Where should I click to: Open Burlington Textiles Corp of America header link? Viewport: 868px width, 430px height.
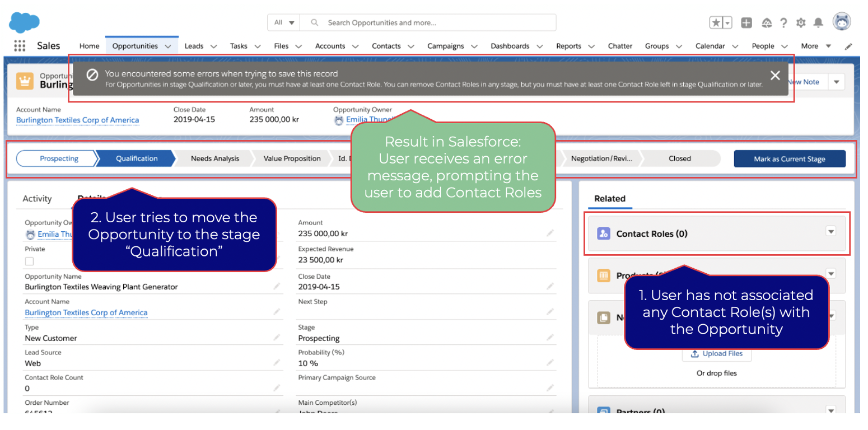click(x=77, y=120)
